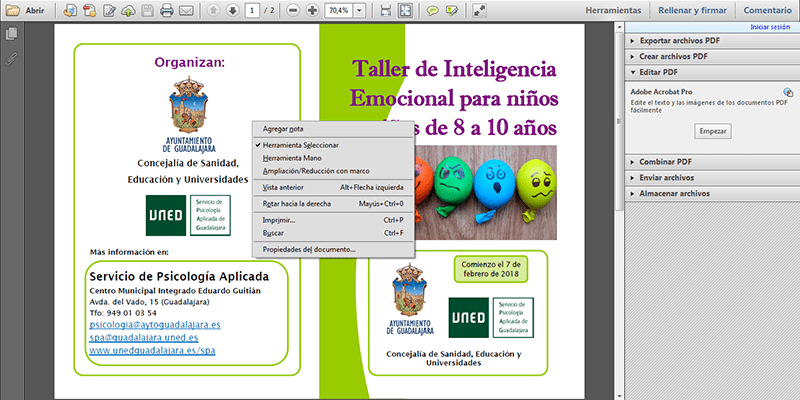Click the Más información en: text

(x=129, y=252)
